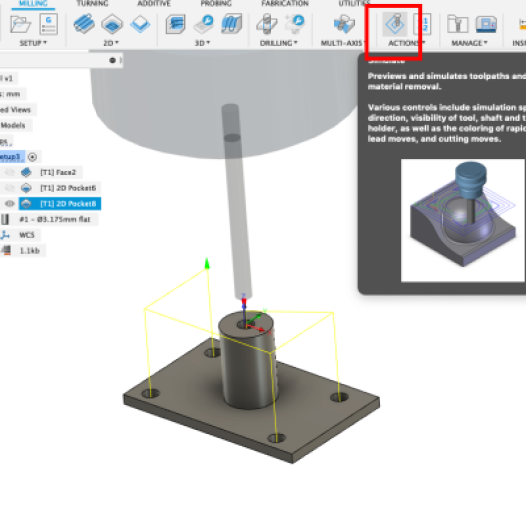Toggle visibility of 2D Pocket6 operation
This screenshot has height=526, width=526.
pyautogui.click(x=10, y=188)
